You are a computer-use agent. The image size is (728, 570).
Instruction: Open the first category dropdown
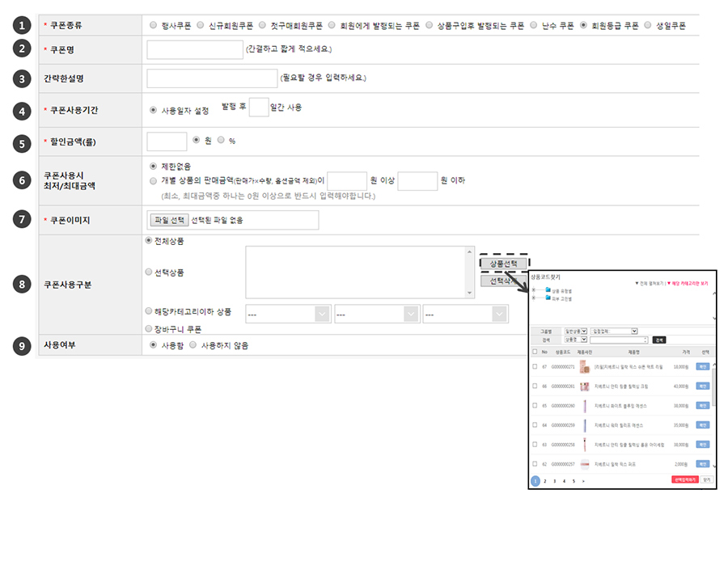[289, 314]
